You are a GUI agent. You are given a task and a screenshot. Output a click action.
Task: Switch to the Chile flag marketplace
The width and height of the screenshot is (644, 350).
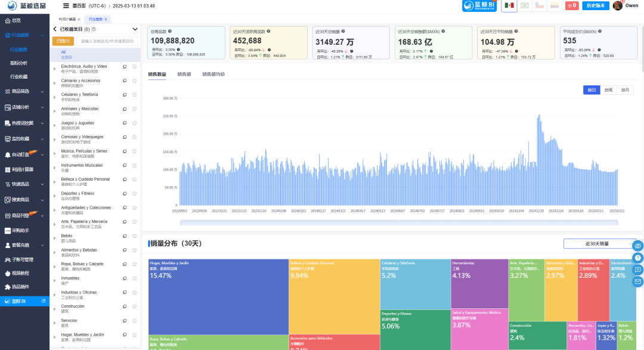point(539,5)
